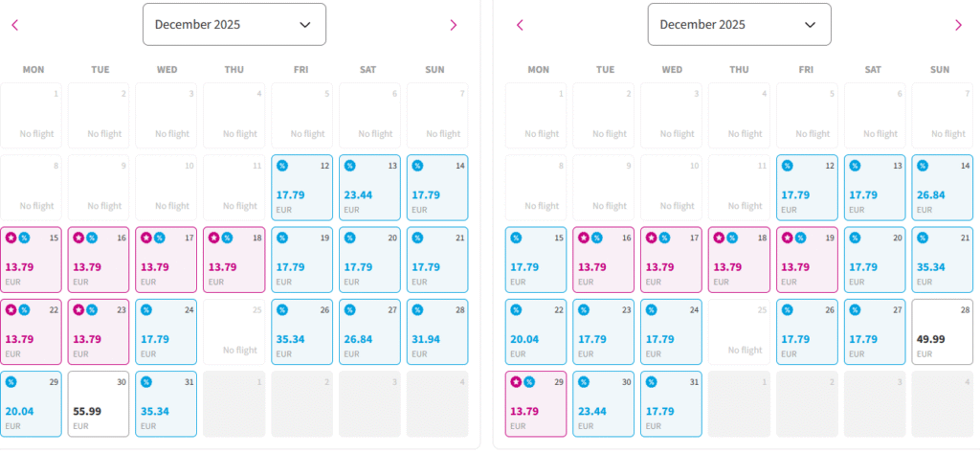Select December 28 at 31.94 EUR in left calendar

[x=436, y=330]
